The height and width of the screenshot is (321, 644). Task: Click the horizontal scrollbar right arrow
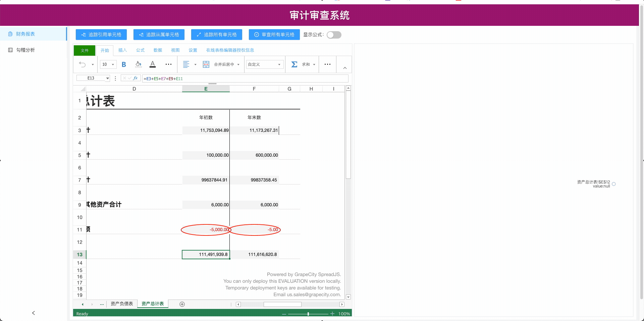pos(342,304)
